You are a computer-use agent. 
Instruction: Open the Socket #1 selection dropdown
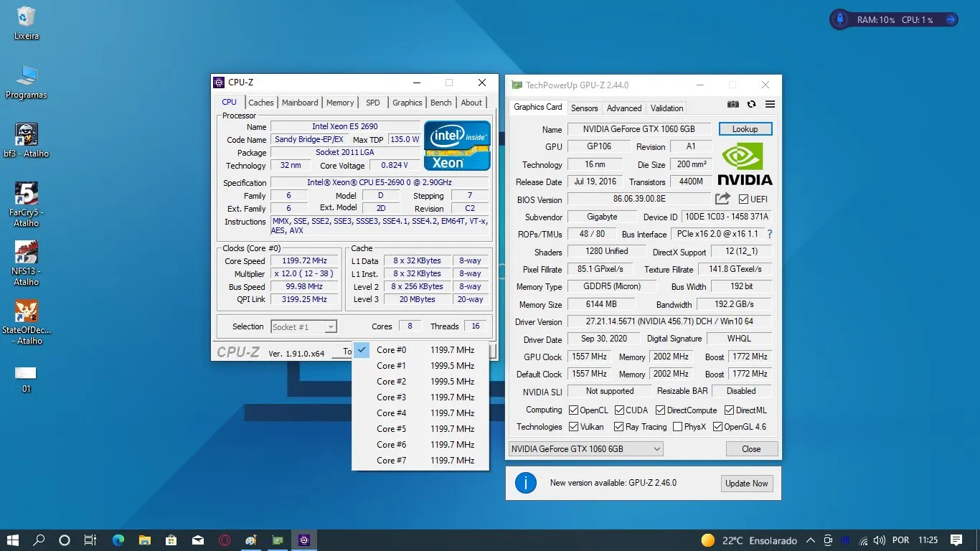[x=303, y=327]
